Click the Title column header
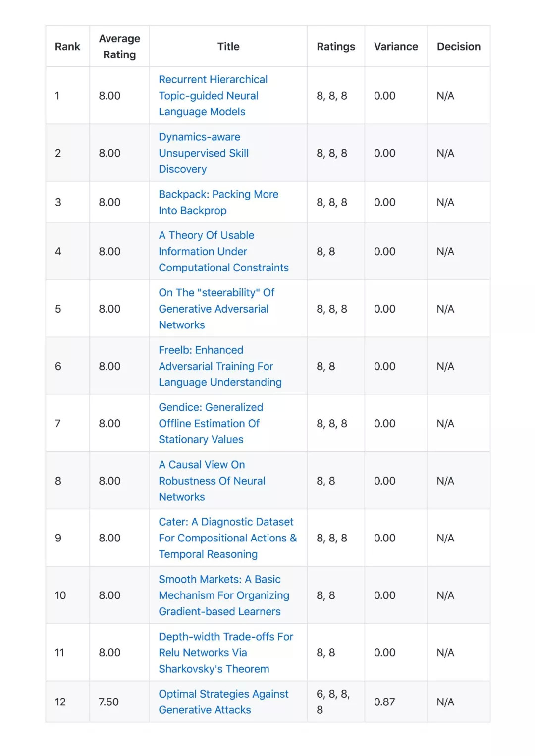 (228, 47)
